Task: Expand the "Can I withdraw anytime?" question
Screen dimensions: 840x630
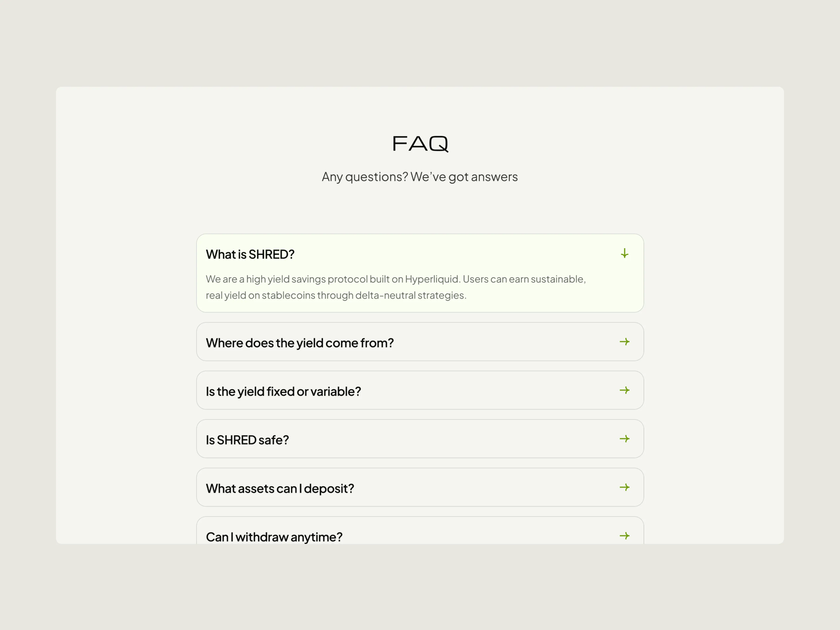Action: point(274,537)
